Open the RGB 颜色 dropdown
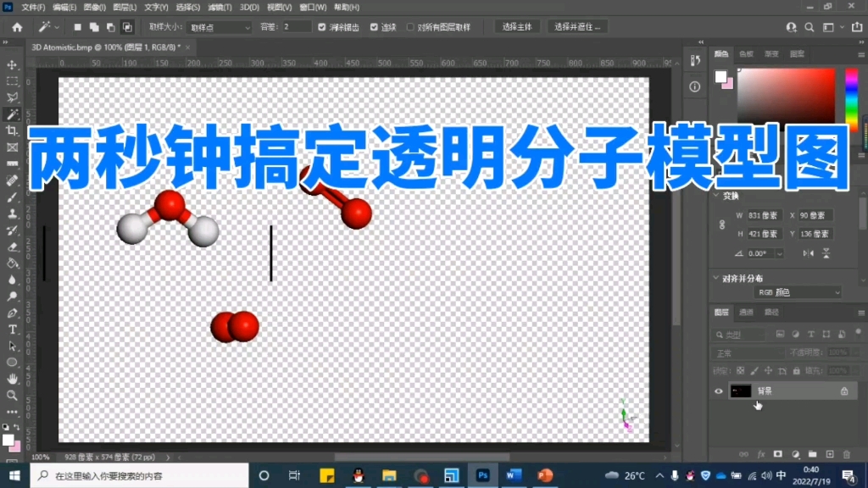This screenshot has height=488, width=868. [797, 291]
